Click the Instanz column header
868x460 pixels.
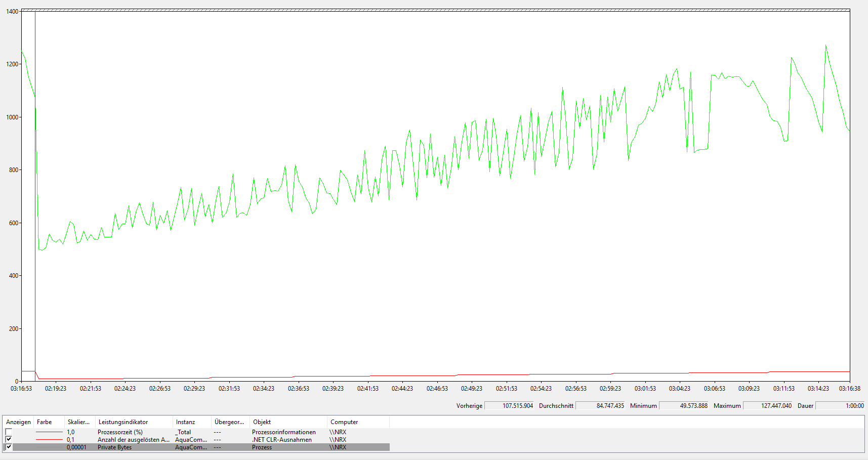coord(185,422)
